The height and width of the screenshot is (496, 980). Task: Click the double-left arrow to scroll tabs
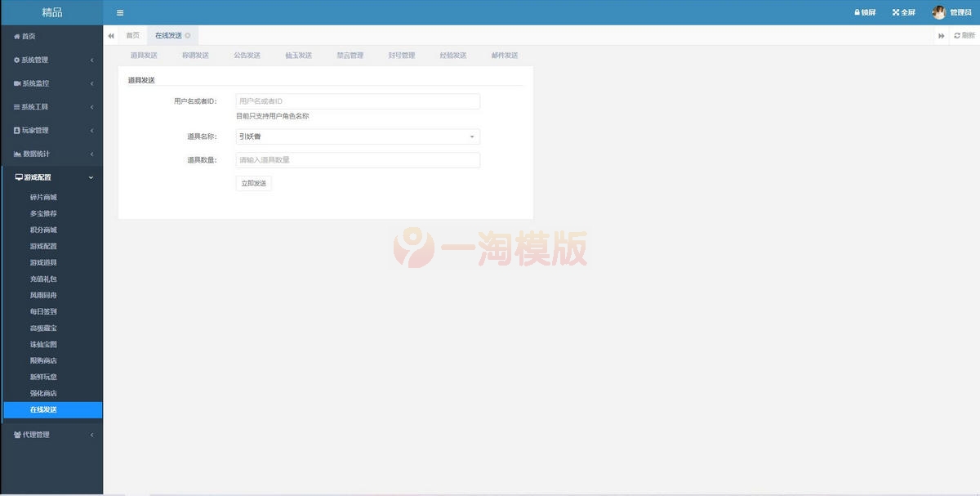pyautogui.click(x=111, y=35)
